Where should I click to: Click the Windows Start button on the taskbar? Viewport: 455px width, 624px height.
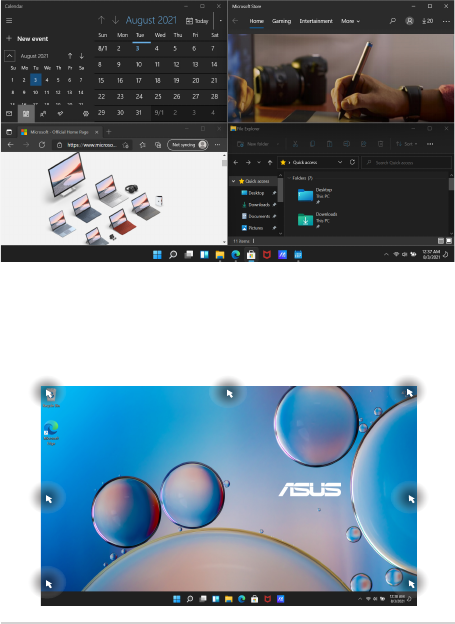click(157, 255)
